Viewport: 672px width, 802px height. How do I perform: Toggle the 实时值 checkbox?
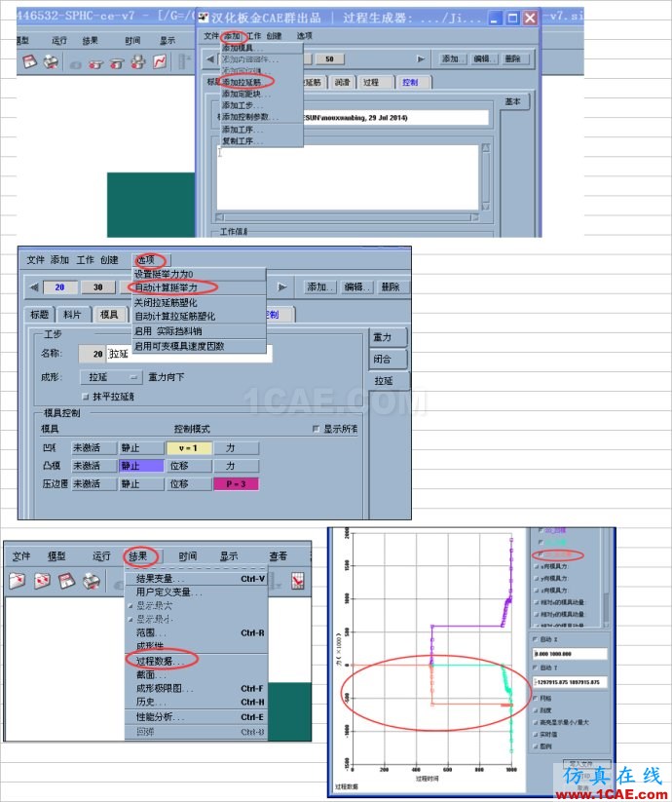[x=536, y=735]
